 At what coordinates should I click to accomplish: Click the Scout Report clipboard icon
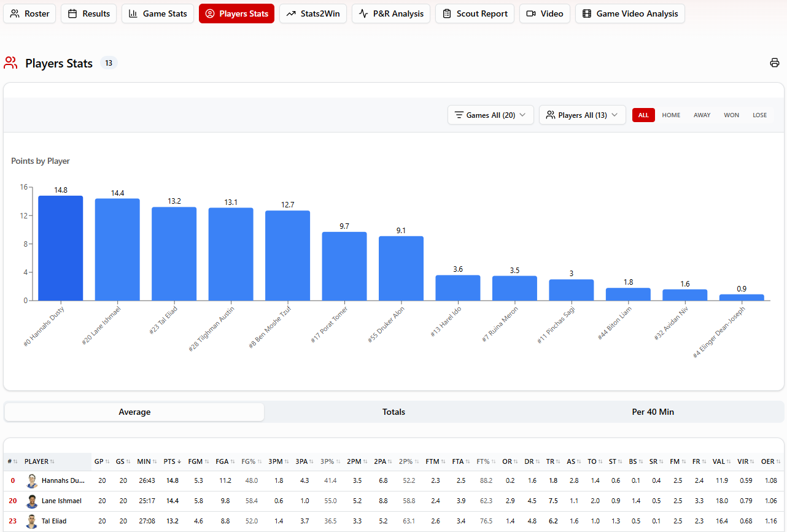click(446, 13)
